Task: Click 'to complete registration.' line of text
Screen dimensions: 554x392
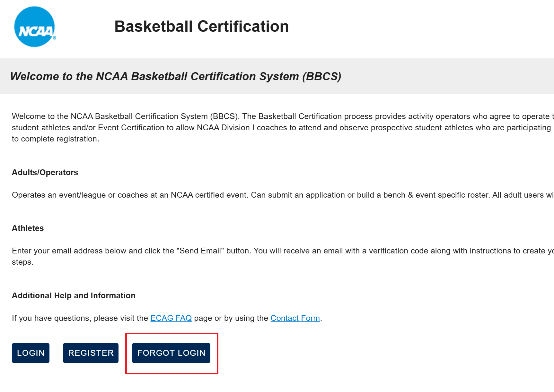Action: (x=55, y=139)
